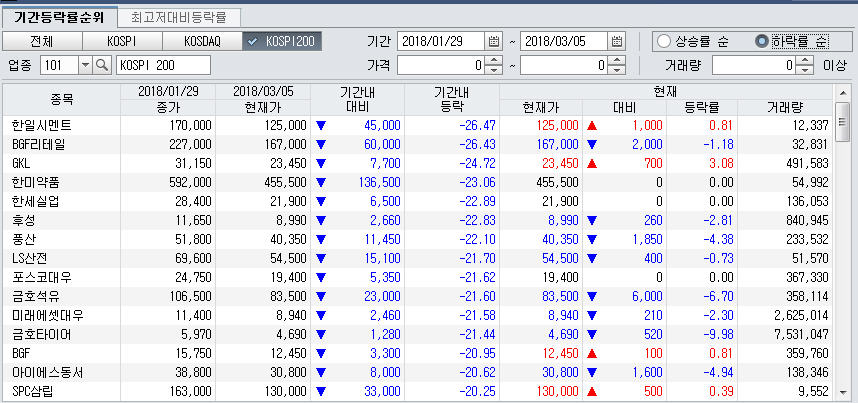
Task: Click the start date field 2018/01/29
Action: [x=441, y=41]
